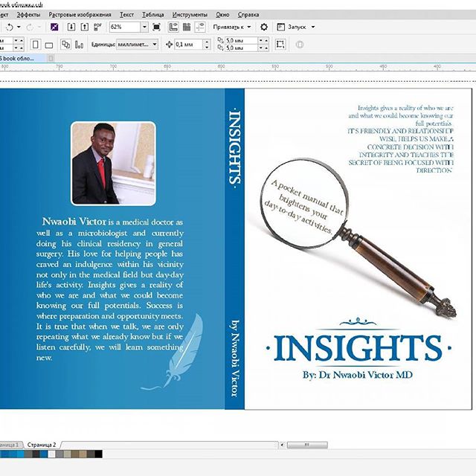Click the lower 5,0 мм duplicate offset field
Viewport: 476px width, 476px height.
tap(241, 48)
